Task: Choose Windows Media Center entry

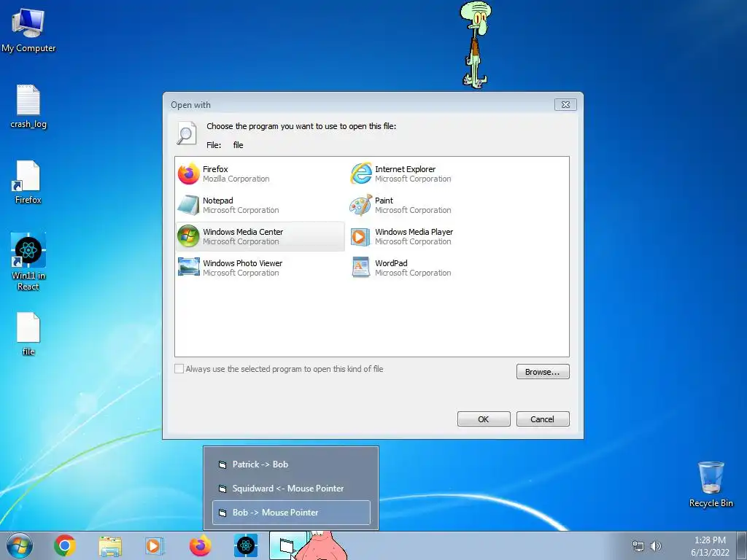Action: click(260, 236)
